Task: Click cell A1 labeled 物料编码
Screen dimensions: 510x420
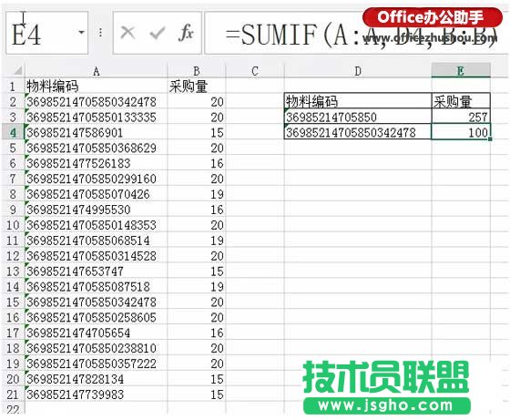Action: click(96, 87)
